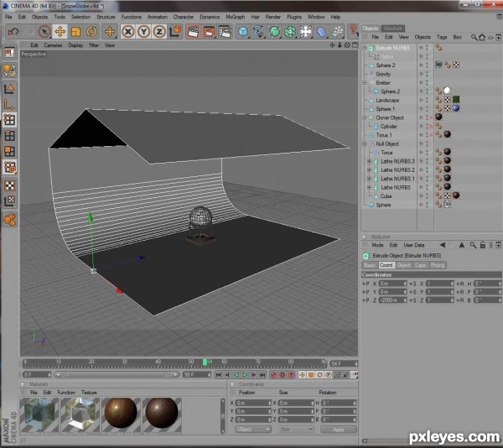Viewport: 503px width, 448px height.
Task: Add a Cube primitive
Action: coord(243,31)
